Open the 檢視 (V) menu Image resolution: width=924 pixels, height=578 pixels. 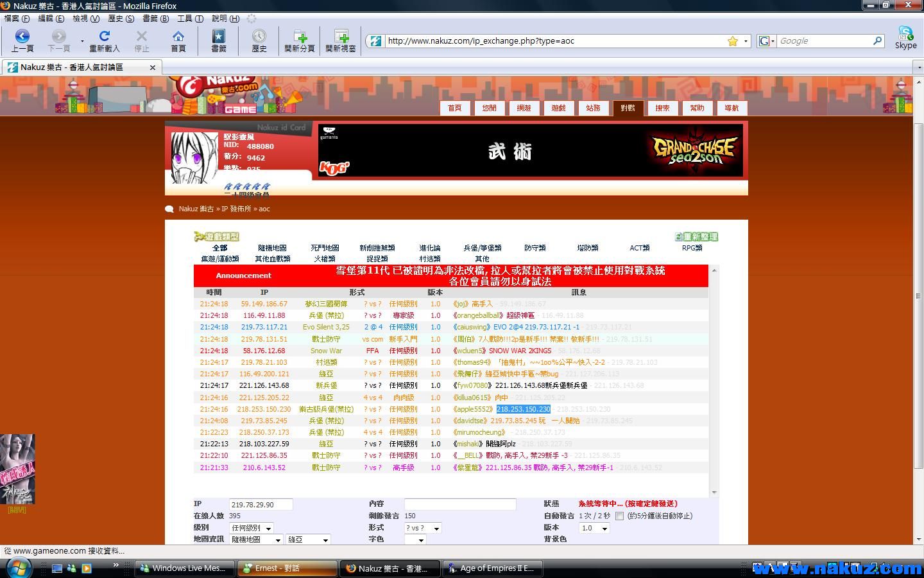tap(85, 19)
